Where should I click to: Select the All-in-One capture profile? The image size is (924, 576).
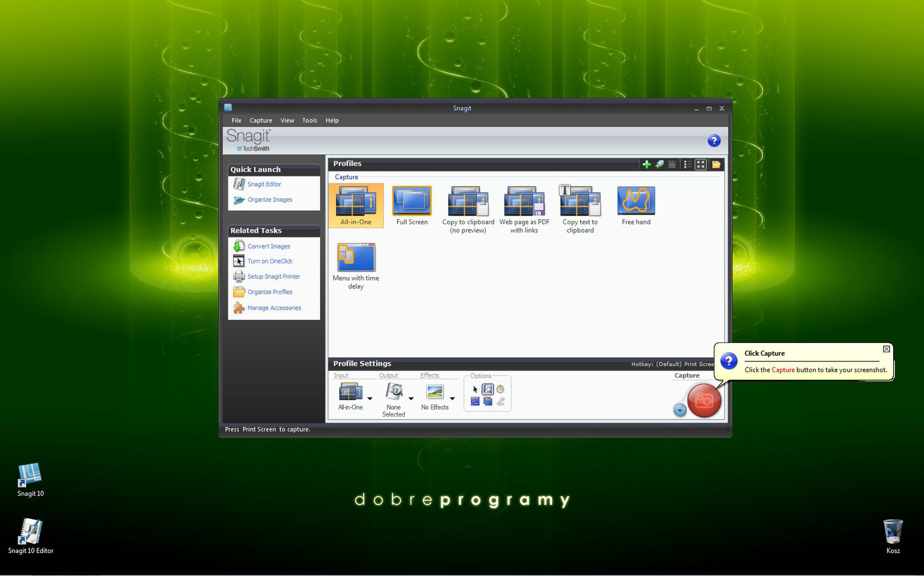(x=356, y=205)
